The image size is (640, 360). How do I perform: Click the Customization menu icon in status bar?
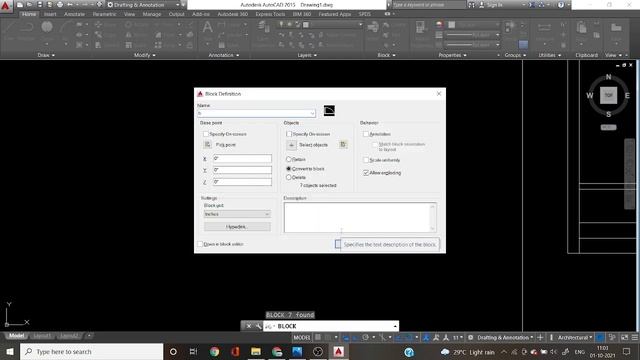coord(635,338)
